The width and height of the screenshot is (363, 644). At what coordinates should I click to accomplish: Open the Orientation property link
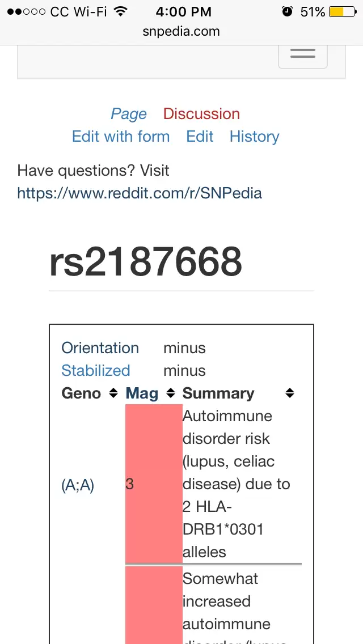pos(100,348)
